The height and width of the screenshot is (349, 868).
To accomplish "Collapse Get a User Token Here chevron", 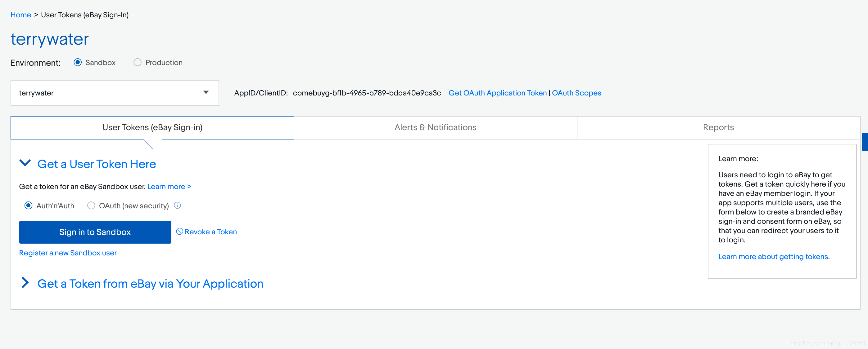I will point(25,164).
